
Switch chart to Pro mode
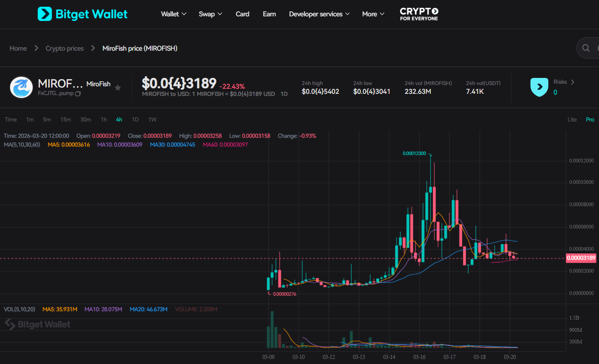pos(590,119)
